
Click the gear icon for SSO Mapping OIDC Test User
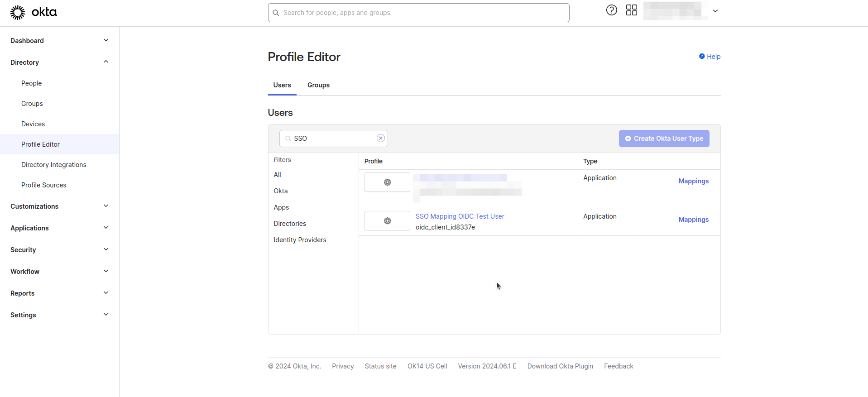tap(387, 221)
